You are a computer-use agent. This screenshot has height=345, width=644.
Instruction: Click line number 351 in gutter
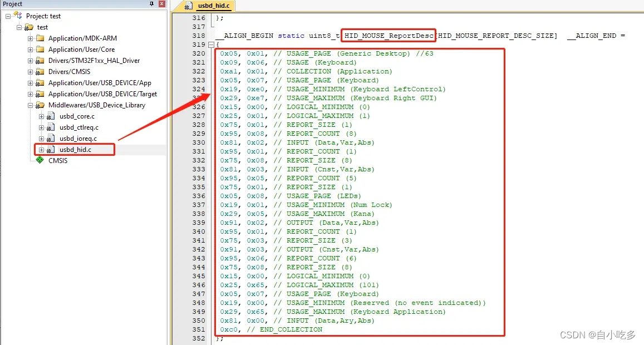tap(198, 329)
